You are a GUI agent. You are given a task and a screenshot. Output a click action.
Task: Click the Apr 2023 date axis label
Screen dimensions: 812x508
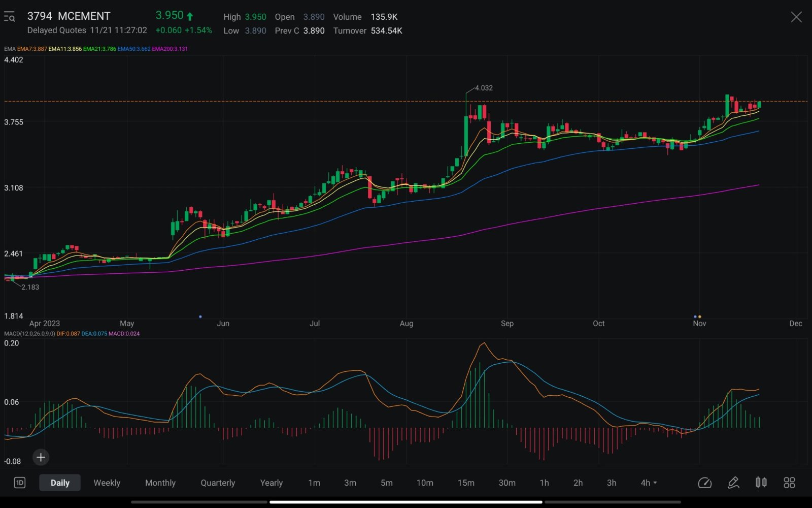45,324
